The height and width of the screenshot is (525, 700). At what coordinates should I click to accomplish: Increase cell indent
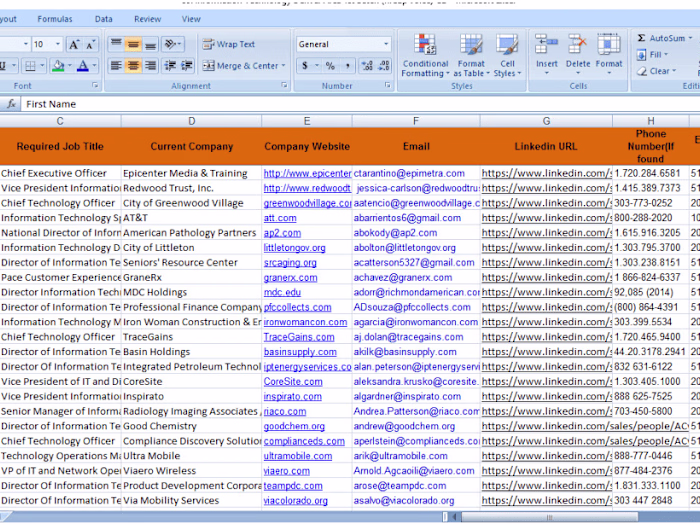click(x=187, y=66)
